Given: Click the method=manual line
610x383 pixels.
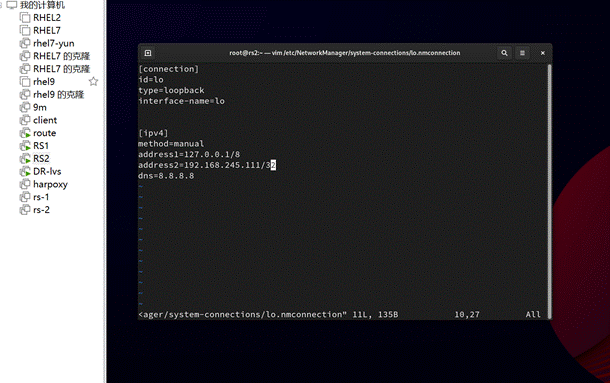Looking at the screenshot, I should pyautogui.click(x=171, y=144).
